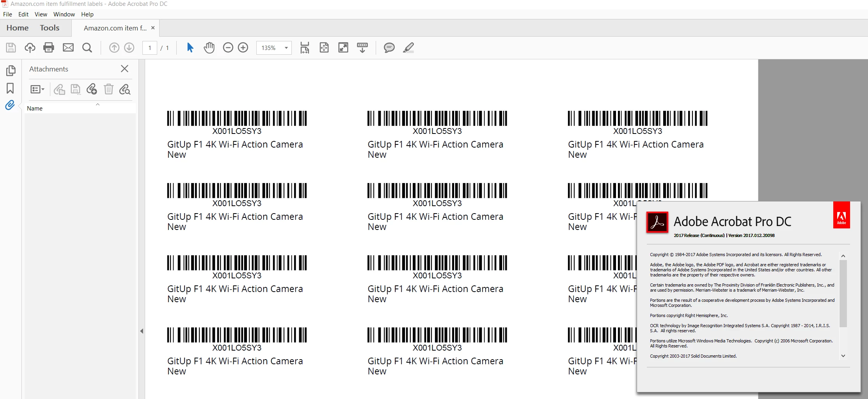Click the Save file icon

[11, 48]
